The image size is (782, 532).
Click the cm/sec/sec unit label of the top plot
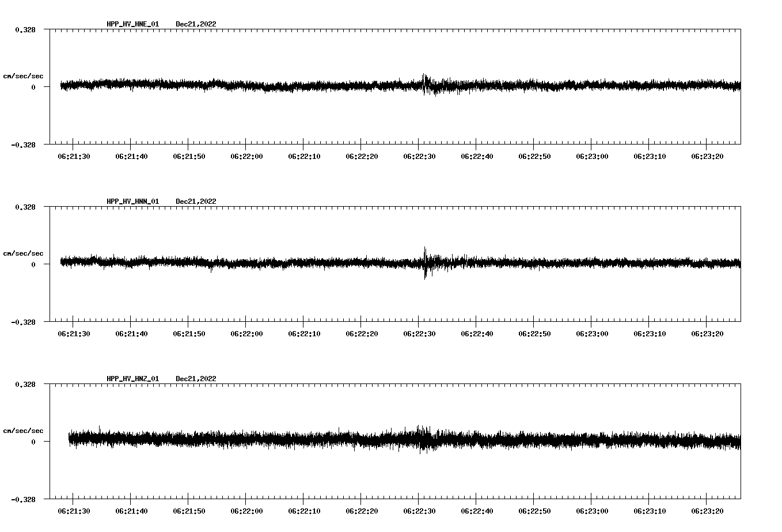pyautogui.click(x=23, y=75)
